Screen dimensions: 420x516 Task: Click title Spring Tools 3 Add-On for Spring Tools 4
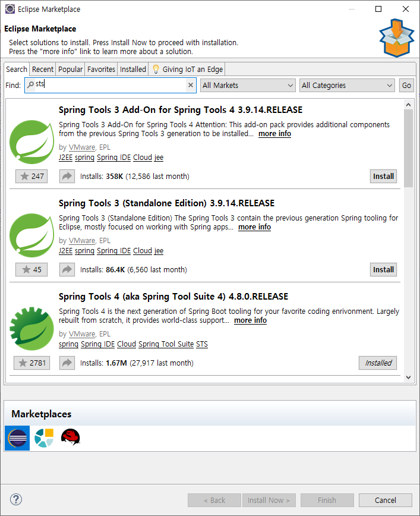pos(181,109)
